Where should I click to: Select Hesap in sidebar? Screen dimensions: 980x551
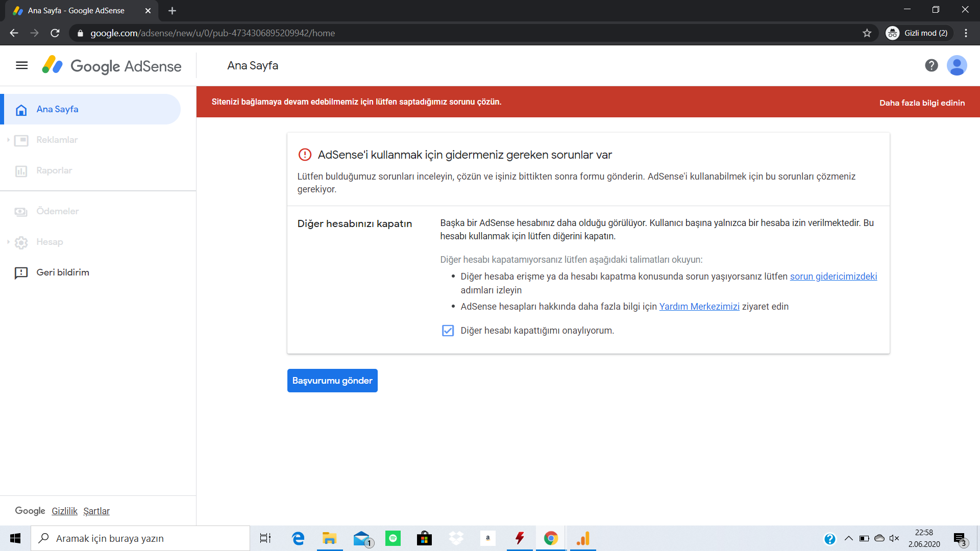pos(90,242)
